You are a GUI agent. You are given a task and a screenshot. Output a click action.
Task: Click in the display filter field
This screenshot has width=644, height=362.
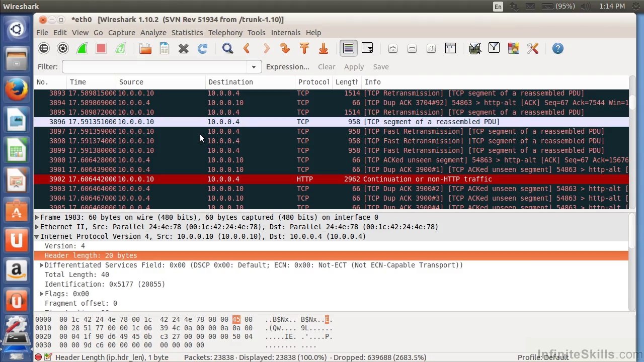154,67
